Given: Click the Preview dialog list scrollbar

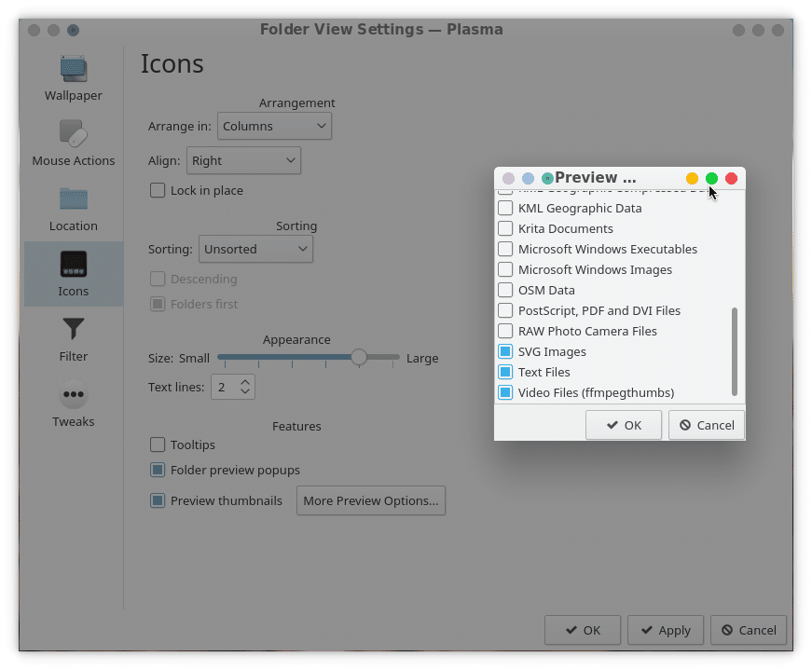Looking at the screenshot, I should [735, 351].
